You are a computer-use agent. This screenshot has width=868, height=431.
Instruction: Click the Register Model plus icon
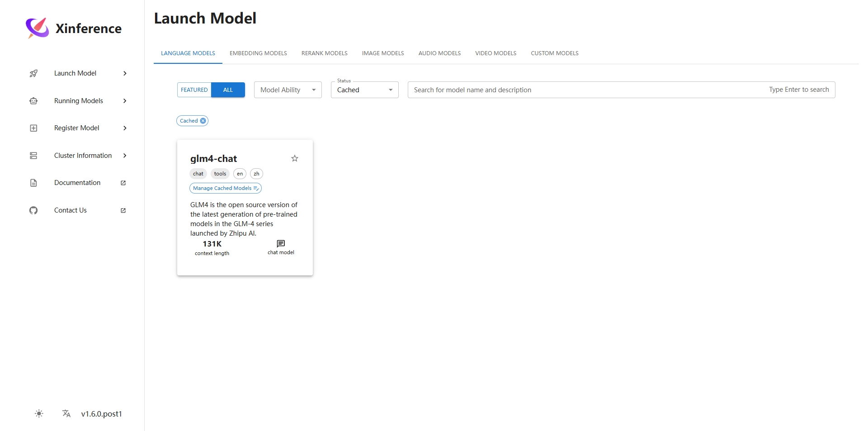click(33, 128)
